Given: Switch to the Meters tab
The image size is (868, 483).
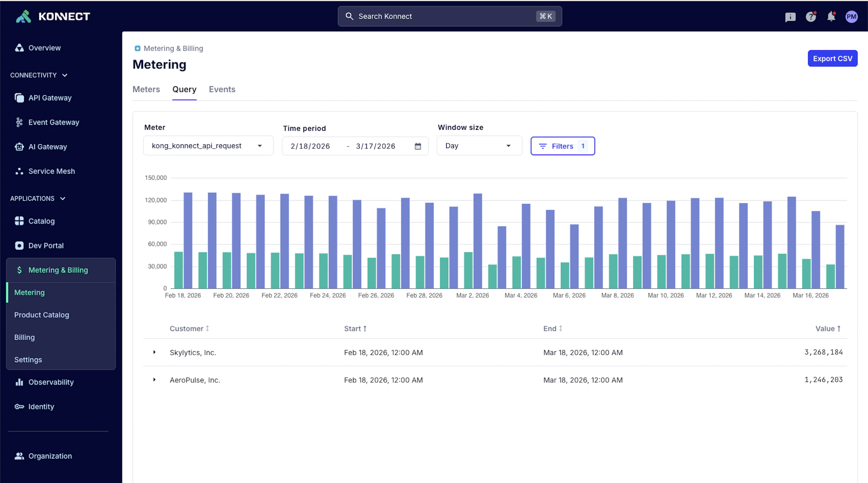Looking at the screenshot, I should [x=146, y=89].
